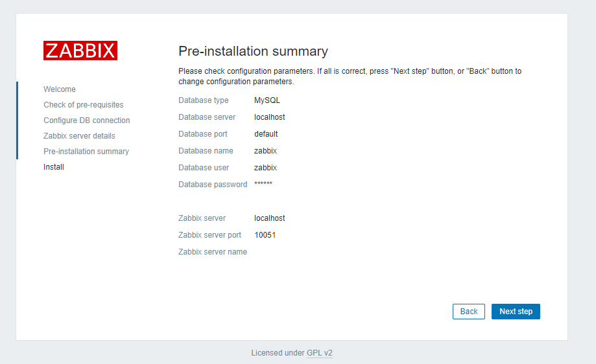Screen dimensions: 596x364
Task: Click the ZABBIX logo
Action: pos(80,51)
